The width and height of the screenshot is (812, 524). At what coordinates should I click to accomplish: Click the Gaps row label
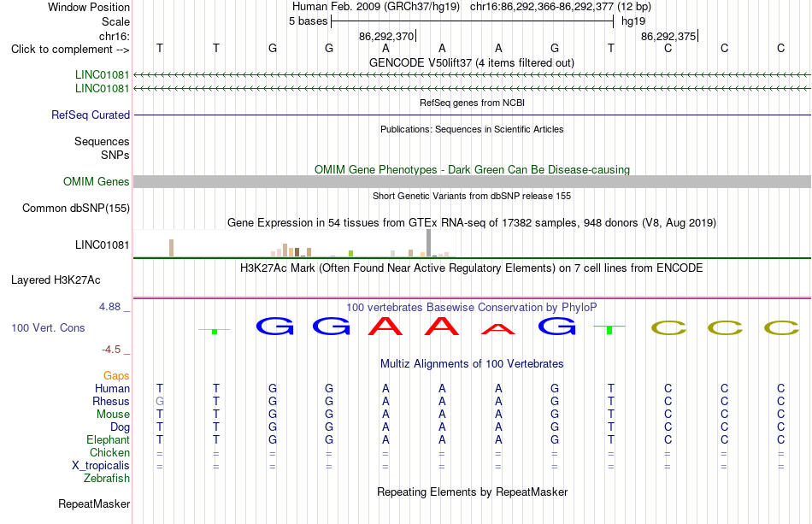tap(116, 375)
